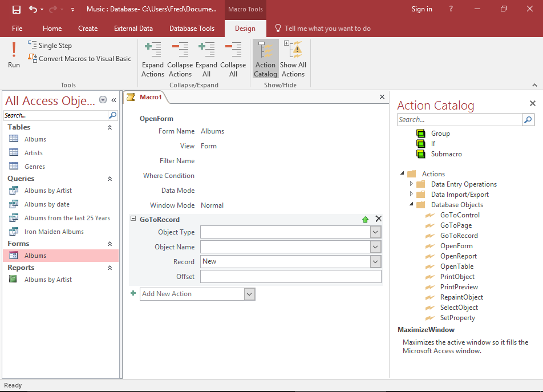Collapse the Forms group
The height and width of the screenshot is (392, 543).
pos(110,244)
